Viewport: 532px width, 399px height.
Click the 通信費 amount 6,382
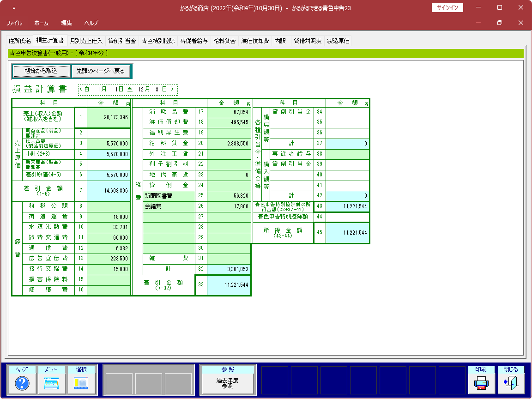(x=109, y=248)
